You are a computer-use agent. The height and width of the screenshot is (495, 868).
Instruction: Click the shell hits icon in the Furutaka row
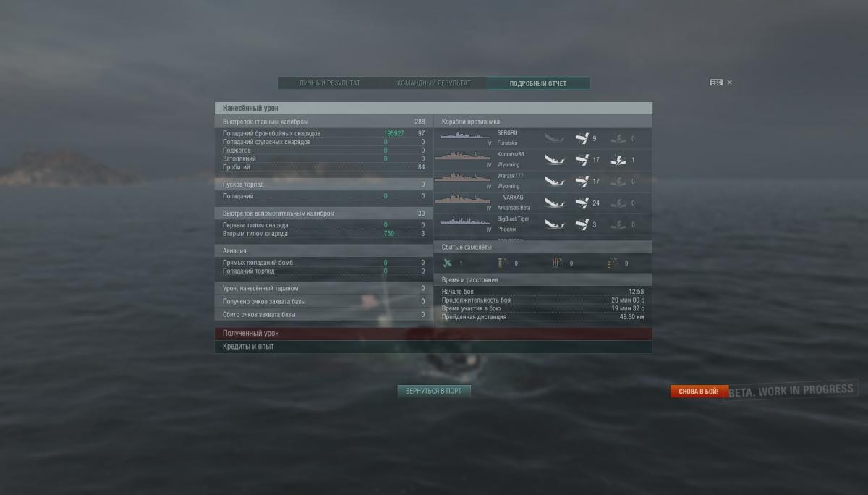tap(582, 138)
